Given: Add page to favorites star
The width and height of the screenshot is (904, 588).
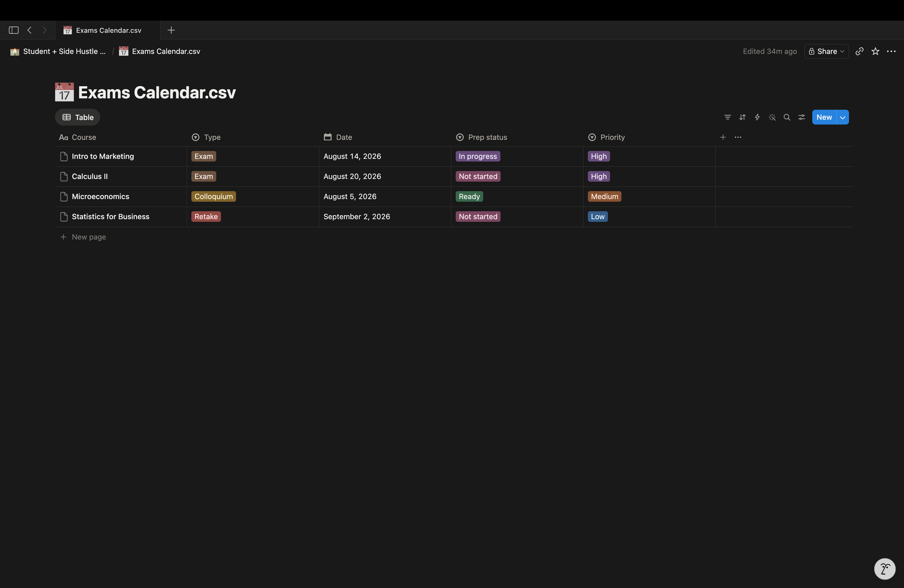Looking at the screenshot, I should pyautogui.click(x=875, y=52).
